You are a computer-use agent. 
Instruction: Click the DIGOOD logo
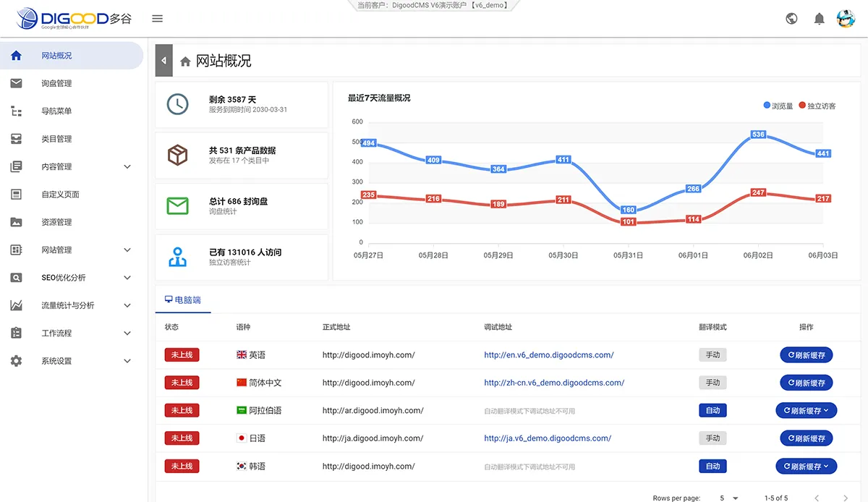(x=74, y=19)
